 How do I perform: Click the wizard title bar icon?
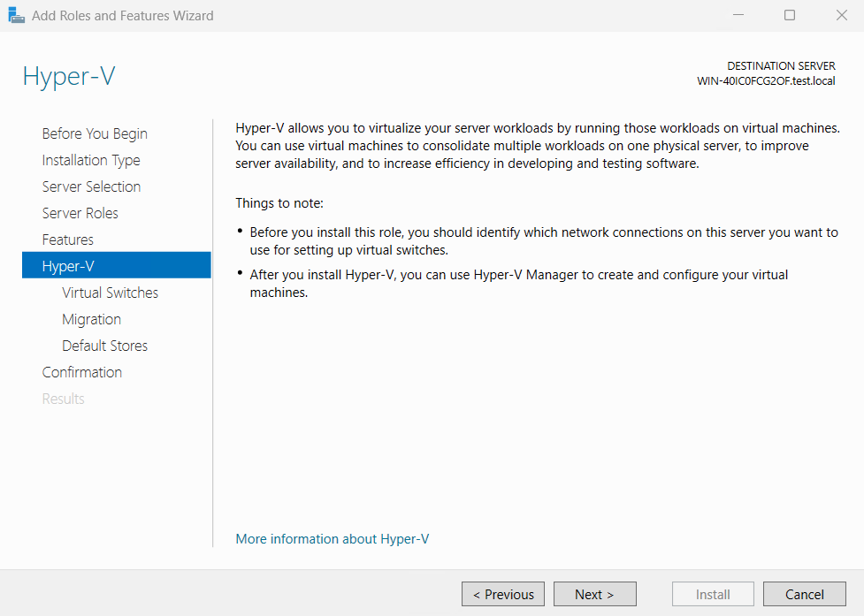click(x=16, y=14)
